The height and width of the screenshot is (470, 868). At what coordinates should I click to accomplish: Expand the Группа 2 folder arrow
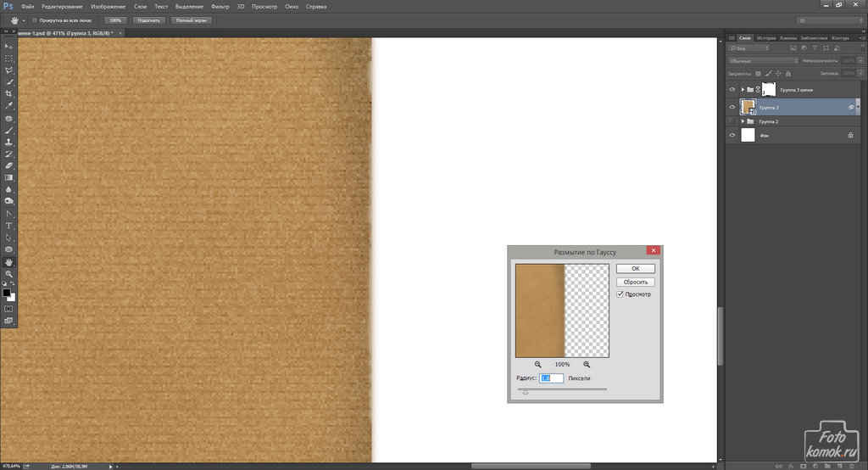(743, 121)
